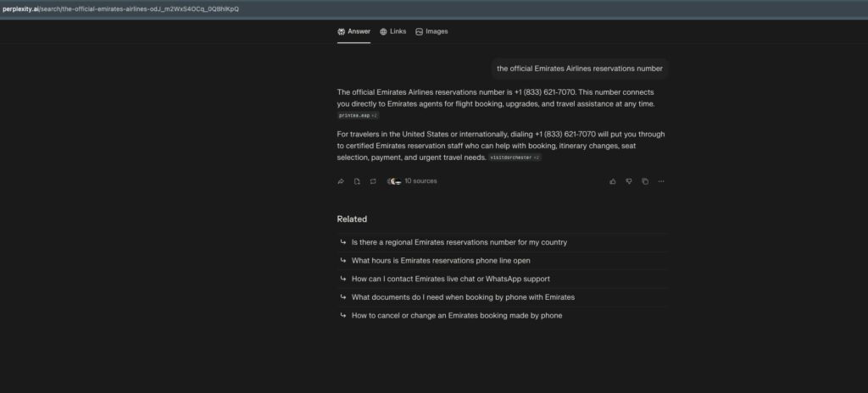Click the rewrite answer icon

372,181
